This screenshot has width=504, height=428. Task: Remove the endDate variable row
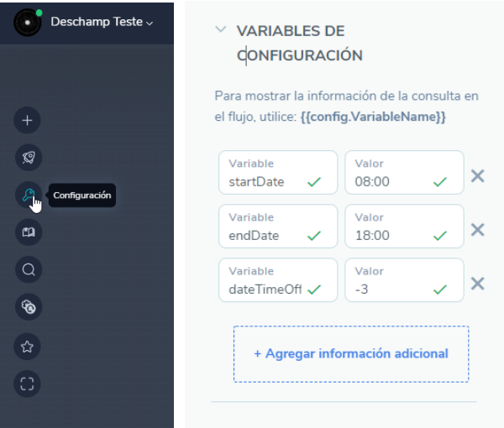pyautogui.click(x=477, y=229)
